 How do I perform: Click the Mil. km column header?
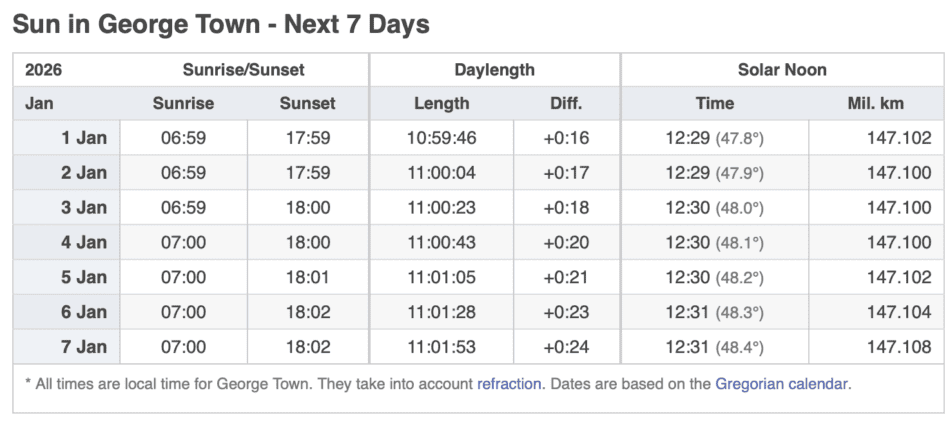(877, 103)
